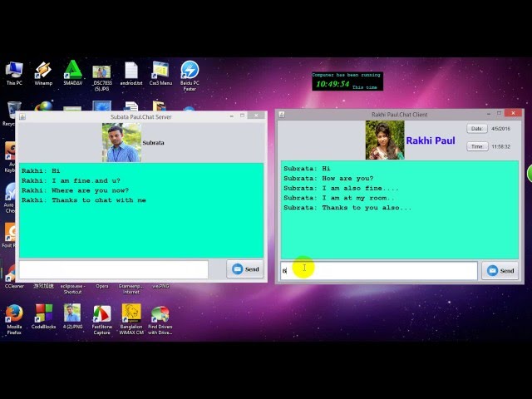Viewport: 532px width, 399px height.
Task: Launch Winamp from the desktop
Action: tap(43, 72)
